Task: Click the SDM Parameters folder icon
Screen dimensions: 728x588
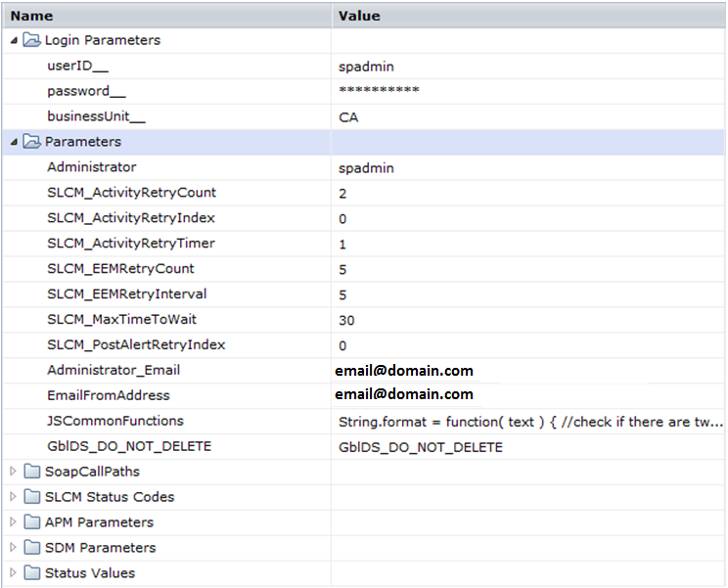Action: click(32, 548)
